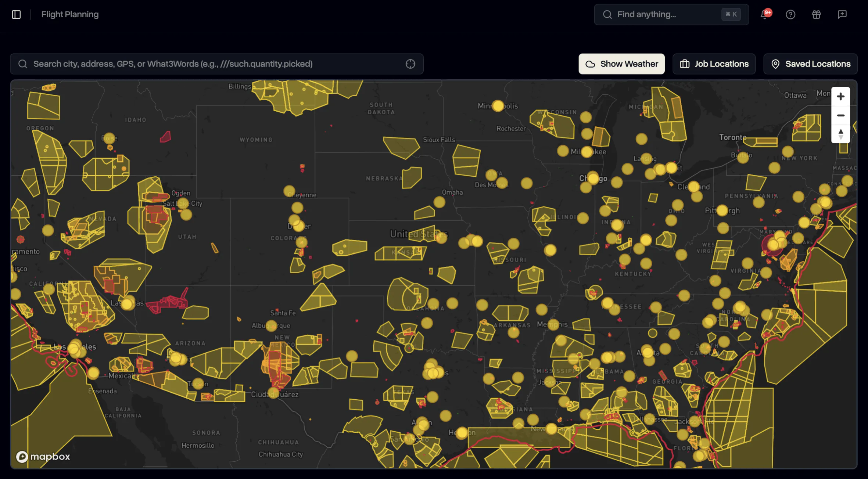Click the Billings city label
Screen dimensions: 868x479
click(240, 86)
